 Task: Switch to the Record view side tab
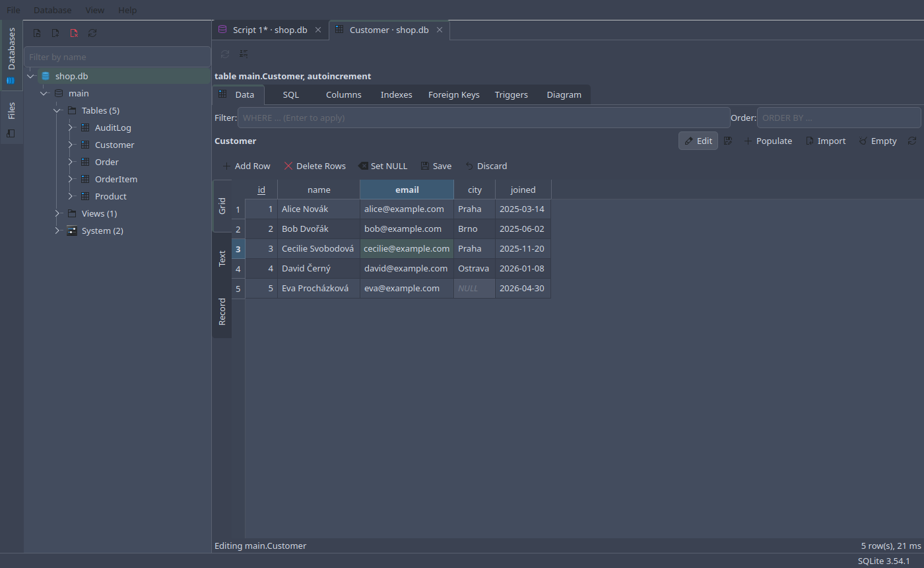(222, 312)
